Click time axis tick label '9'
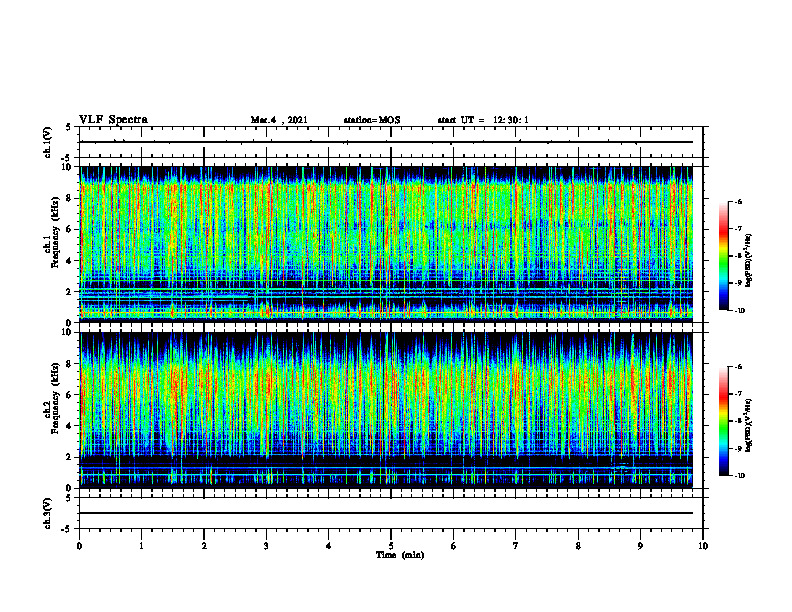 640,546
